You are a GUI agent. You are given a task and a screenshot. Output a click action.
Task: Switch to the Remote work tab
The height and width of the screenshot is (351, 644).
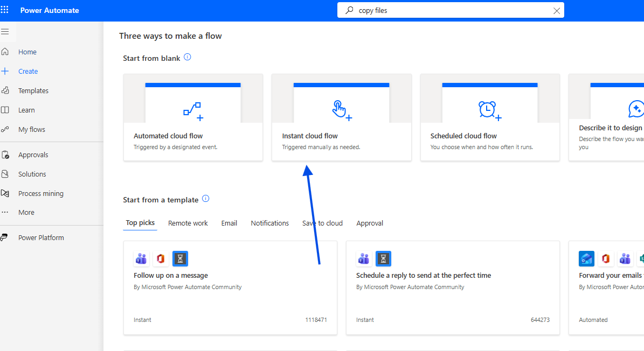(188, 223)
